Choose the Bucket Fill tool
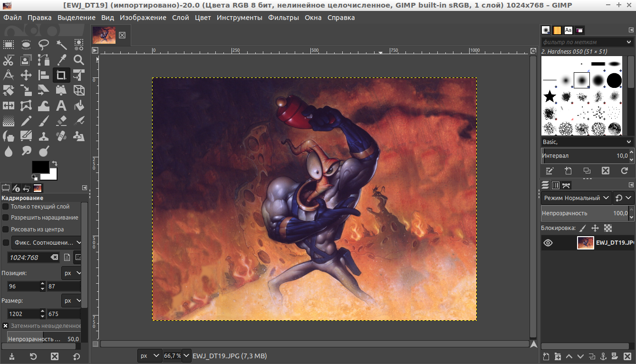The image size is (636, 364). click(x=79, y=105)
